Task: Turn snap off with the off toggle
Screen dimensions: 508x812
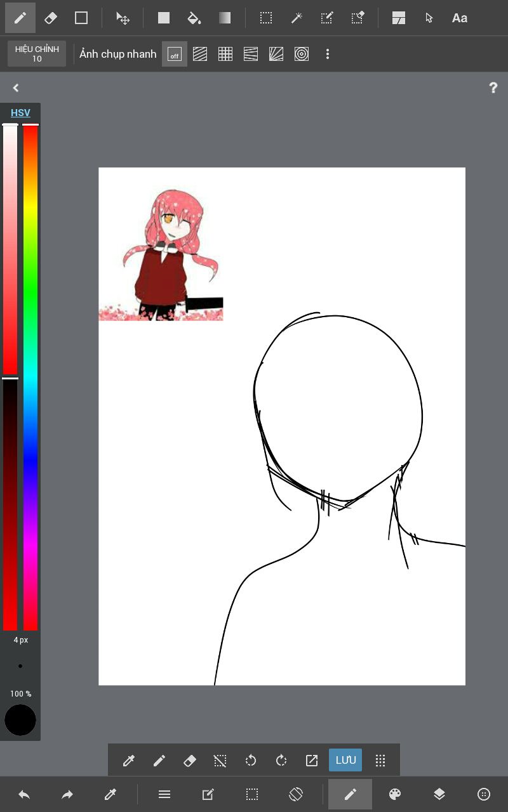Action: 175,54
